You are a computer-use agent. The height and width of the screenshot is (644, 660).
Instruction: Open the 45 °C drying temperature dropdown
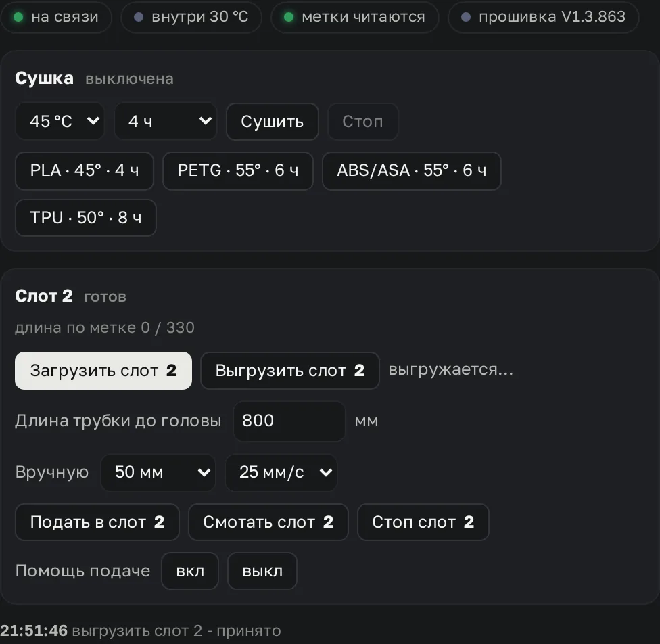[x=60, y=121]
